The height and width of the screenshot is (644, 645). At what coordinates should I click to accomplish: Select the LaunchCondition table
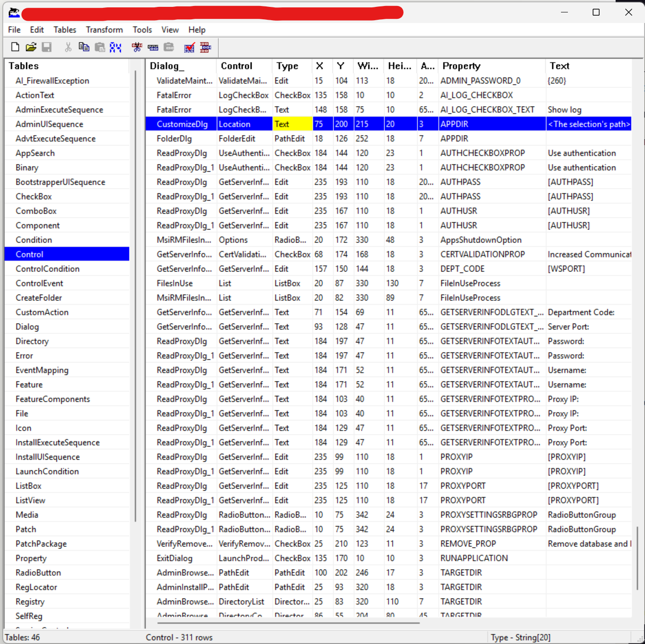point(67,471)
